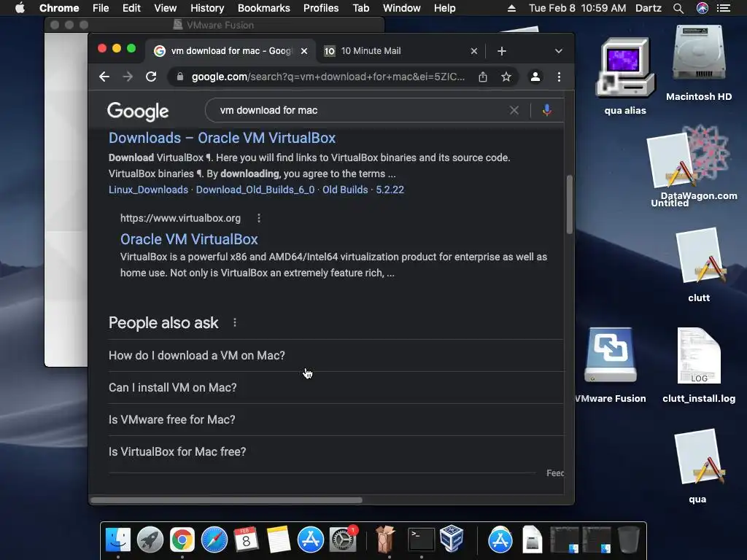Open the Old Builds sitelink
This screenshot has width=747, height=560.
click(345, 190)
